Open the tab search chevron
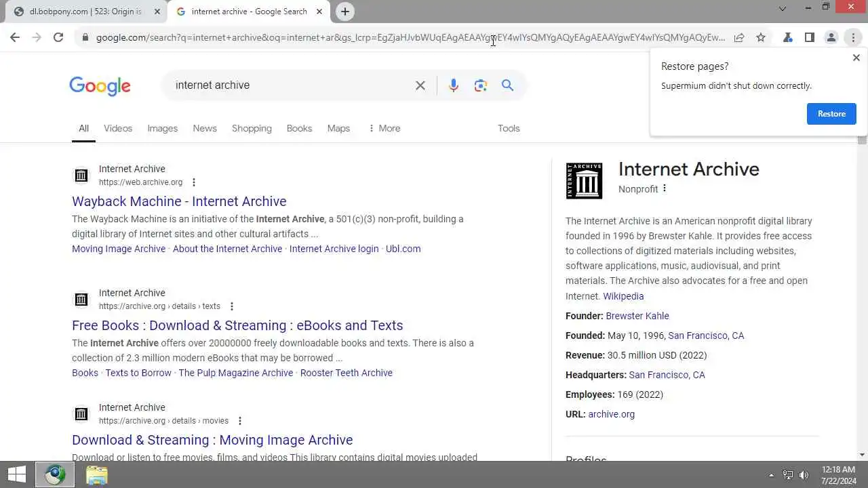This screenshot has height=488, width=868. pyautogui.click(x=783, y=9)
